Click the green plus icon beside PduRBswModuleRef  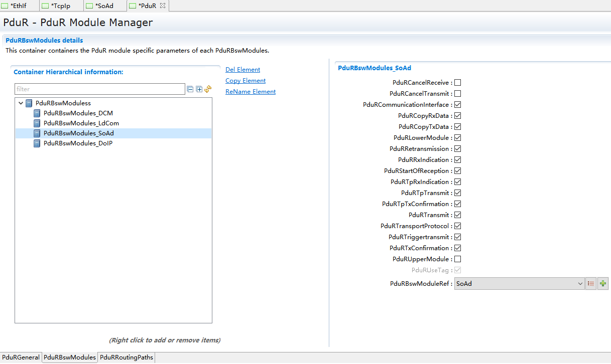click(603, 284)
